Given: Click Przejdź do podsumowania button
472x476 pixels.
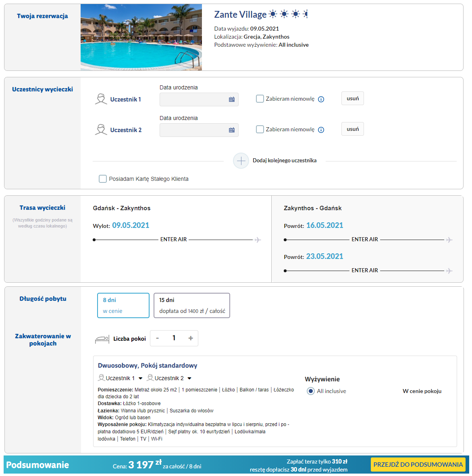Looking at the screenshot, I should point(418,465).
